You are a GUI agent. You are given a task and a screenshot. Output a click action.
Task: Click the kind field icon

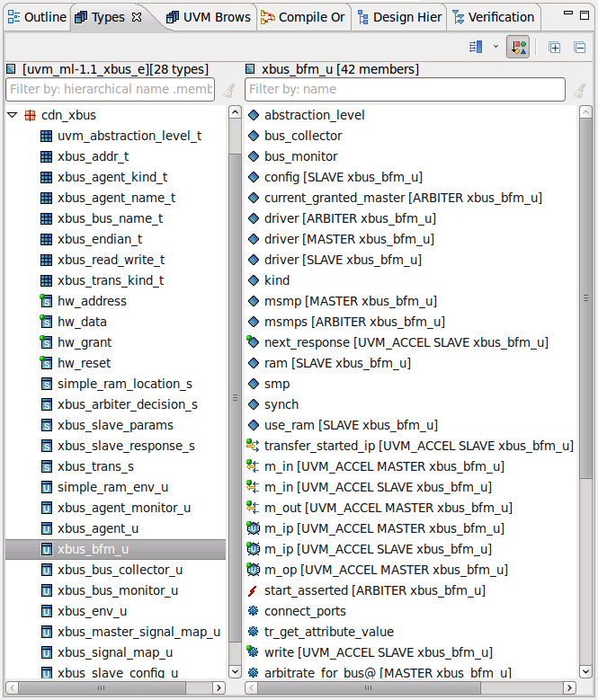[254, 280]
